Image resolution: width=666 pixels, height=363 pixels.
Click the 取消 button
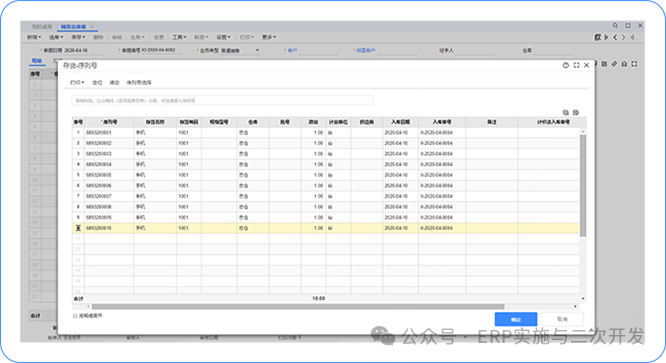click(x=562, y=319)
